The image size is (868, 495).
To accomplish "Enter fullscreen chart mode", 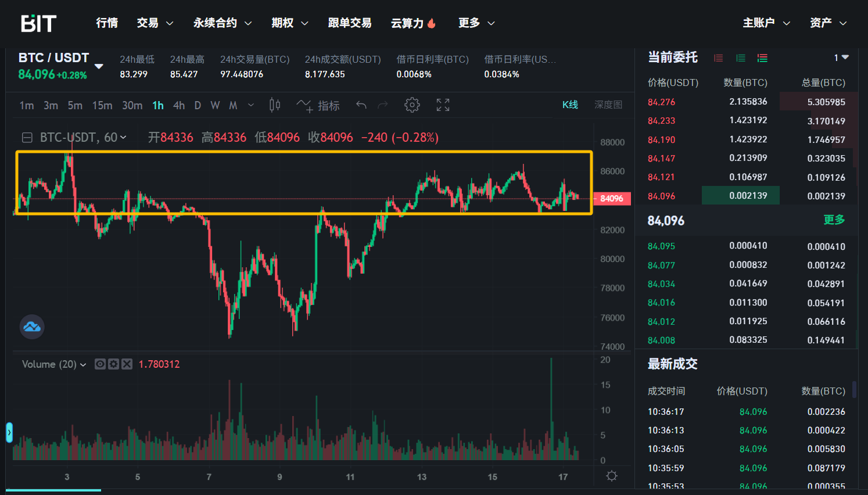I will tap(443, 105).
